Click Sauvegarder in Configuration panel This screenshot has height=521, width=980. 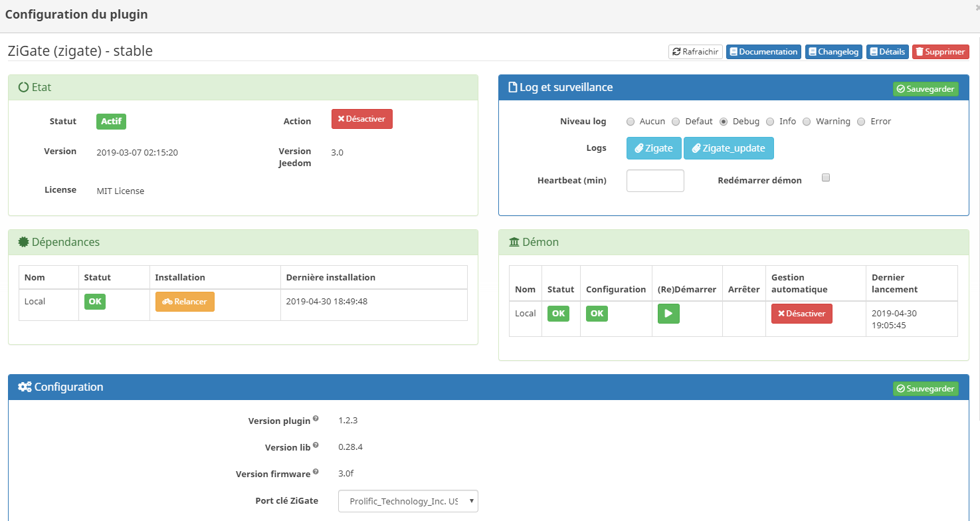point(926,389)
